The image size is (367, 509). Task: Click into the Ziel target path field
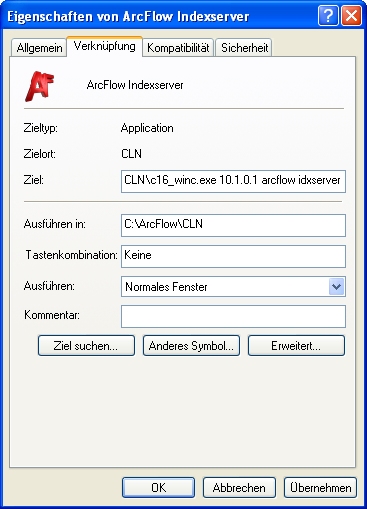pos(233,181)
